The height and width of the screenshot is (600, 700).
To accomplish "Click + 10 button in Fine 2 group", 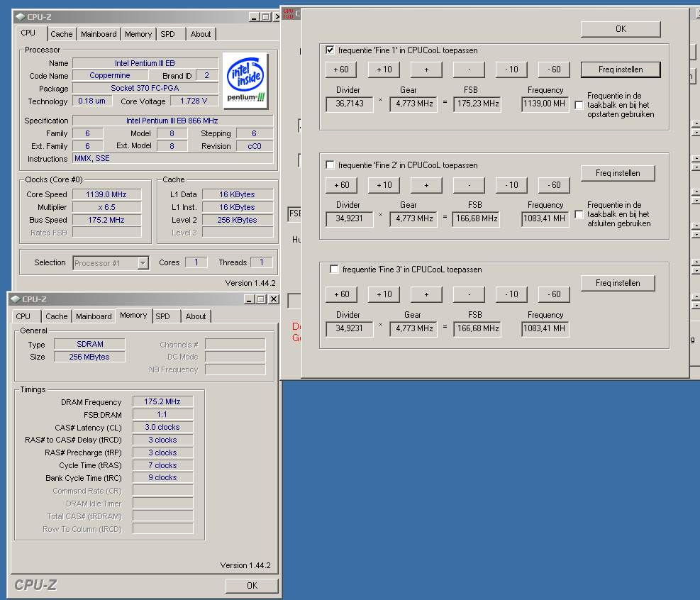I will point(384,185).
